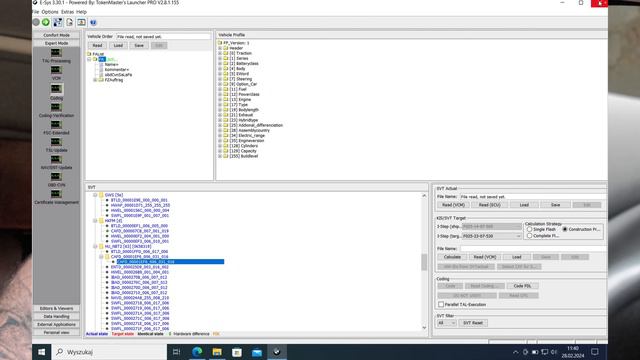
Task: Click Read (VCM) in SVT Actual
Action: [453, 205]
